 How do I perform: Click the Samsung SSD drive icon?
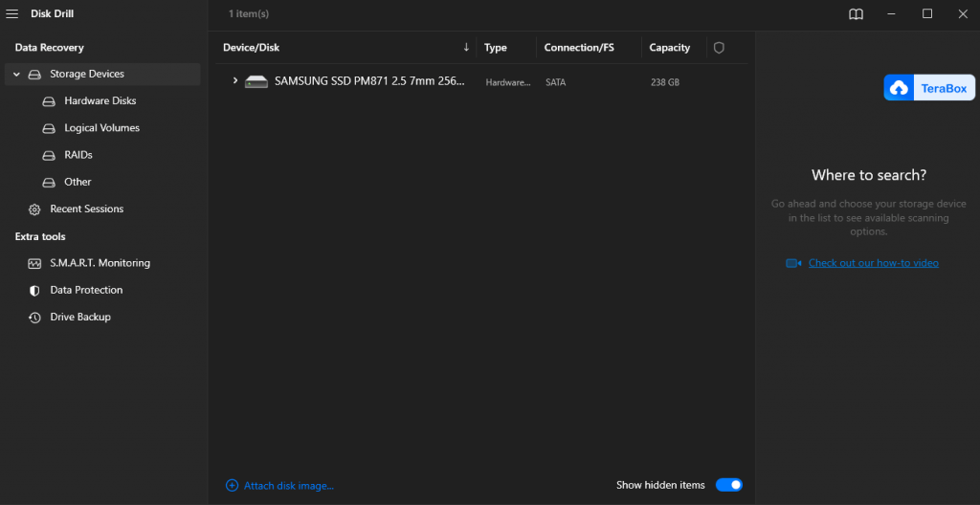click(x=256, y=82)
